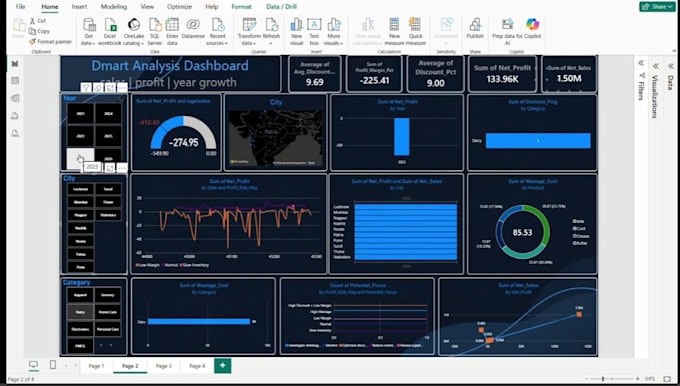
Task: Add a new page with the plus button
Action: [222, 366]
